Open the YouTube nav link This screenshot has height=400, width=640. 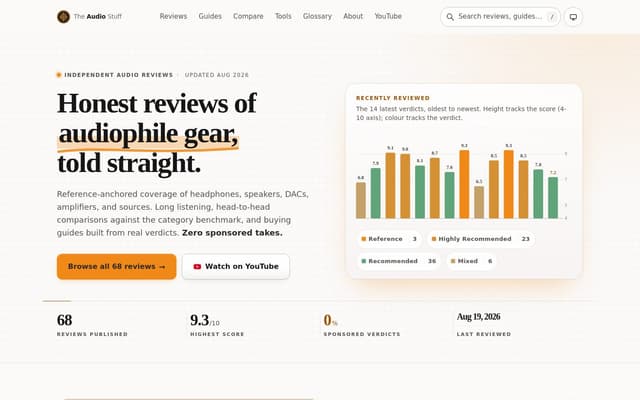click(x=388, y=16)
